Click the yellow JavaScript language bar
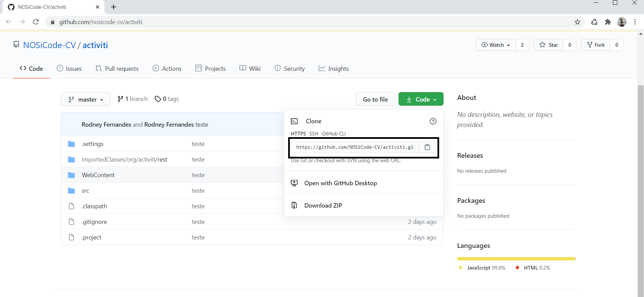Screen dimensions: 644x297 pos(516,259)
